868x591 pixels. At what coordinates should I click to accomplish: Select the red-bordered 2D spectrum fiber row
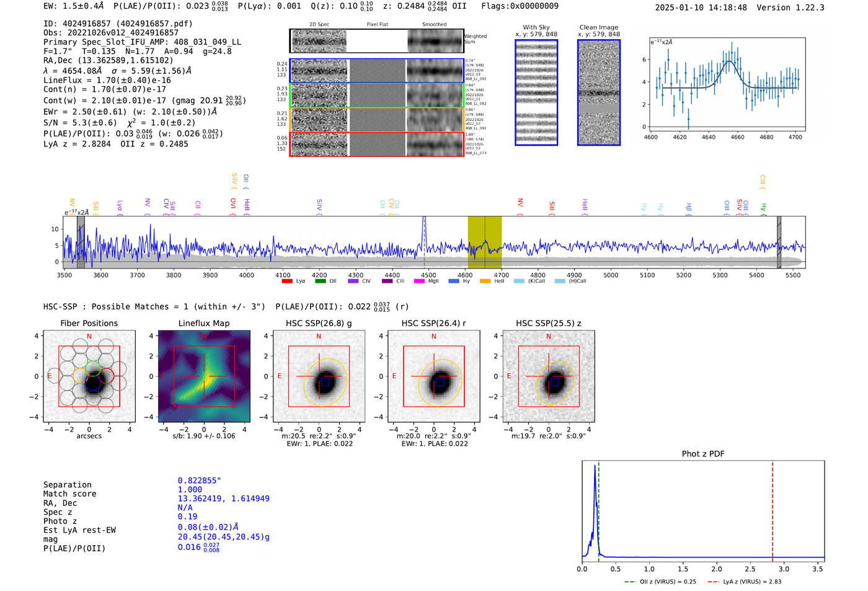pos(376,144)
